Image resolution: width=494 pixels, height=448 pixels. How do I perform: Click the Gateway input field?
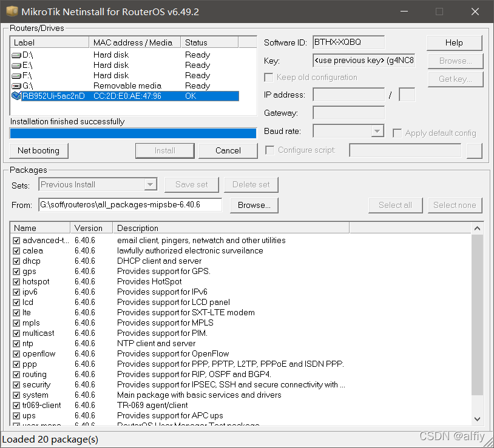pos(348,113)
